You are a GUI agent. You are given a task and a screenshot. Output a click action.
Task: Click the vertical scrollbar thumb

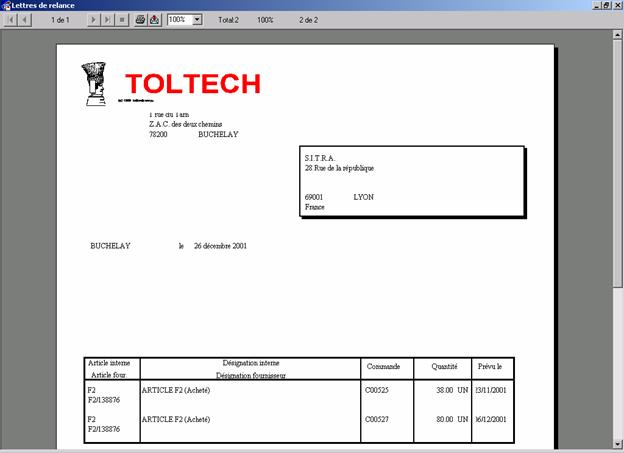[x=617, y=163]
